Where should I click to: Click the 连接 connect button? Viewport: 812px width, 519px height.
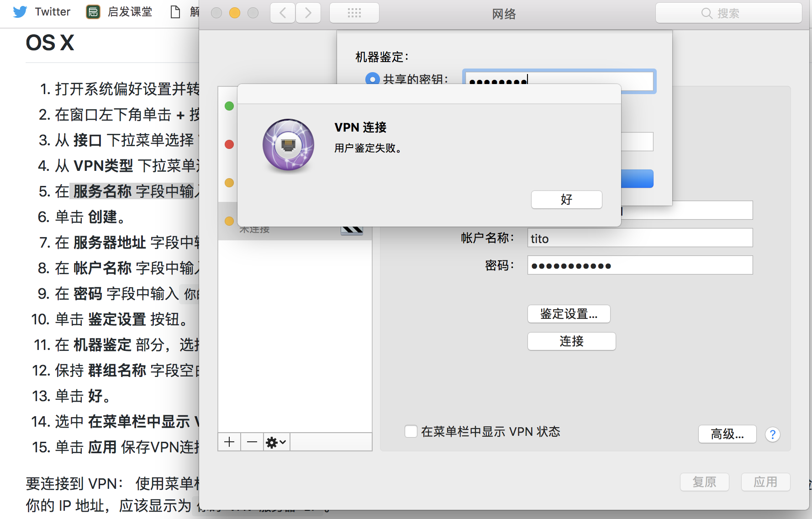coord(571,341)
